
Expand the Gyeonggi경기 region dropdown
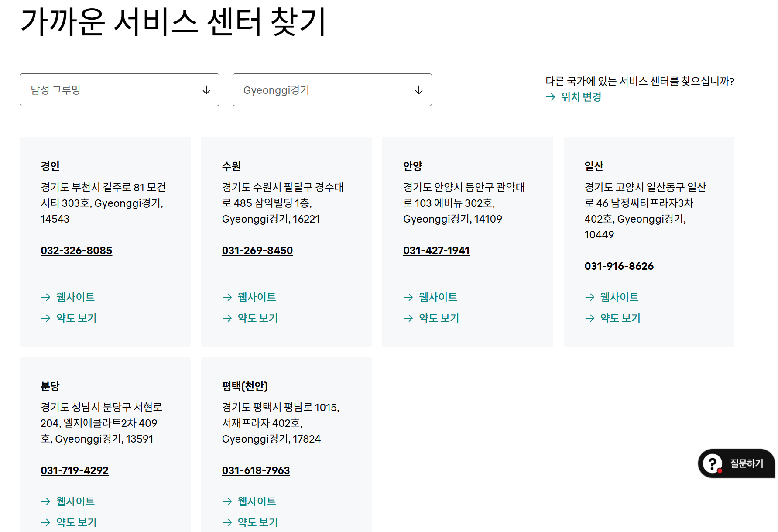(x=332, y=90)
